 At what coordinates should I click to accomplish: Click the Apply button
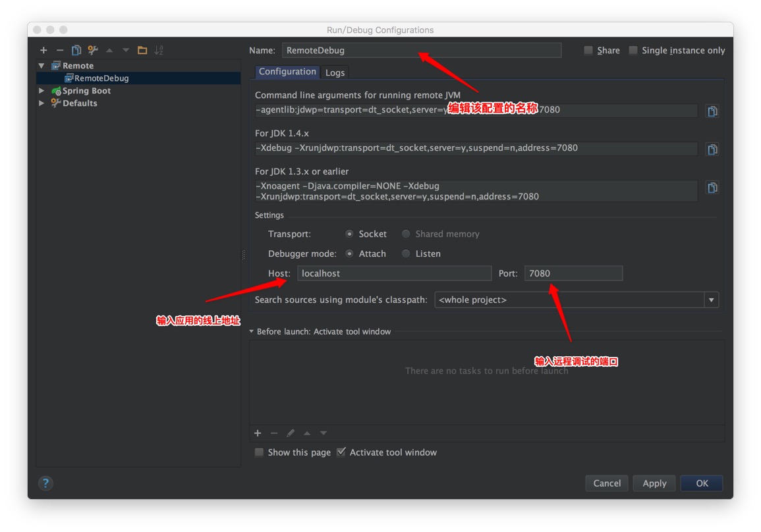[x=654, y=483]
